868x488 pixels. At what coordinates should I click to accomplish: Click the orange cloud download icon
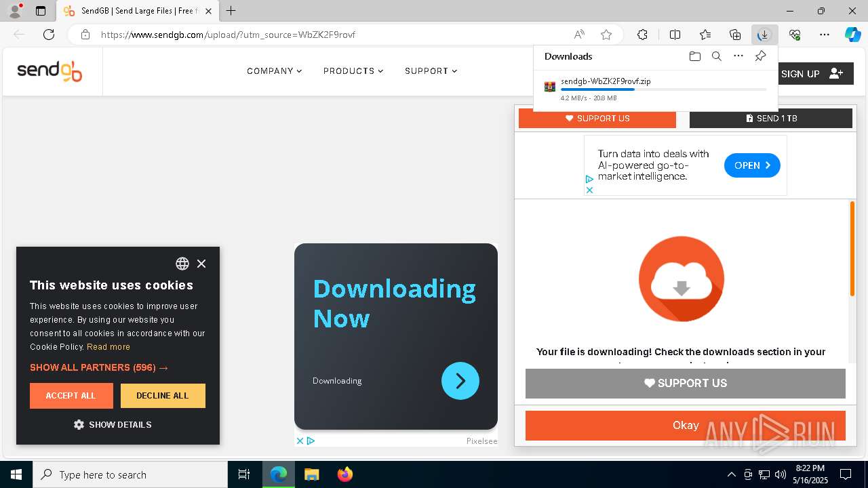682,279
